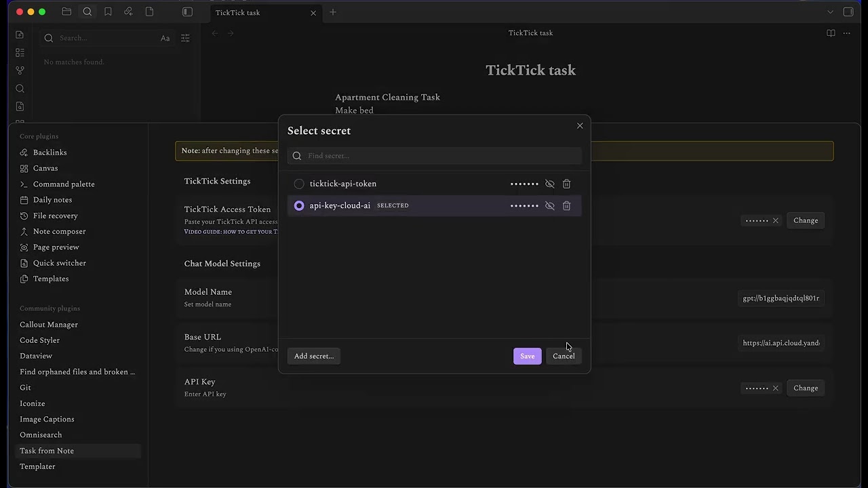Click the Cancel button

(x=564, y=356)
